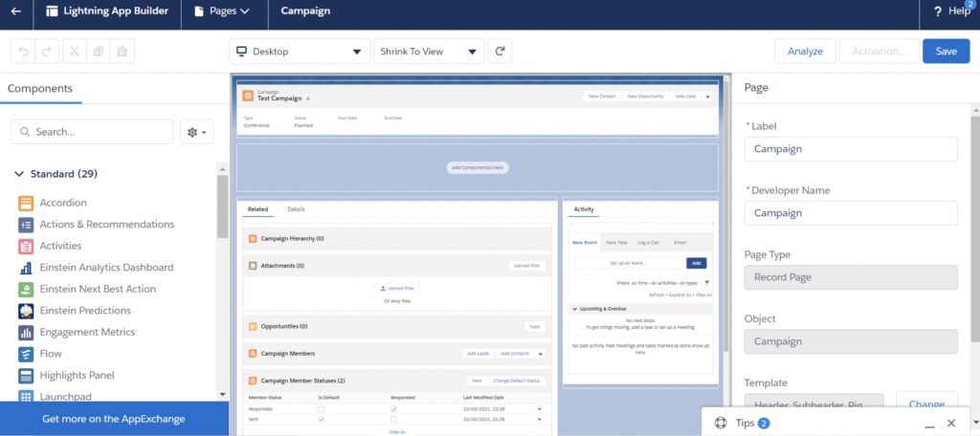Click Get more on the AppExchange

tap(114, 419)
